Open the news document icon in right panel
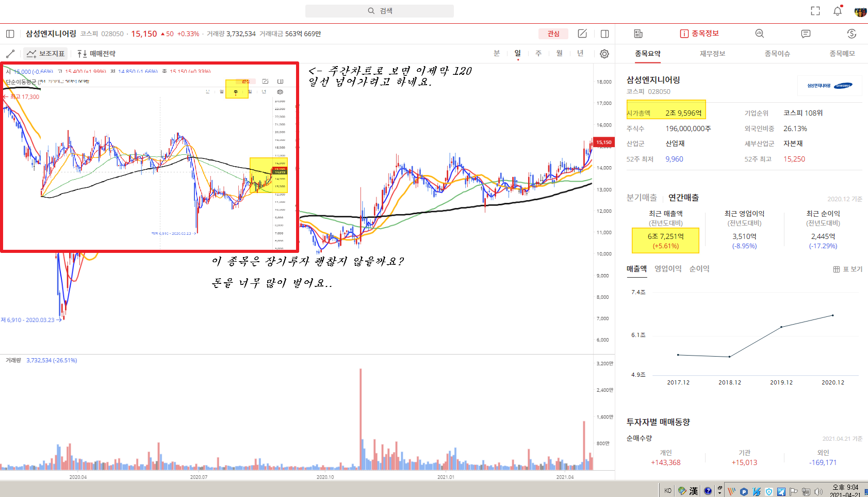868x497 pixels. point(638,34)
